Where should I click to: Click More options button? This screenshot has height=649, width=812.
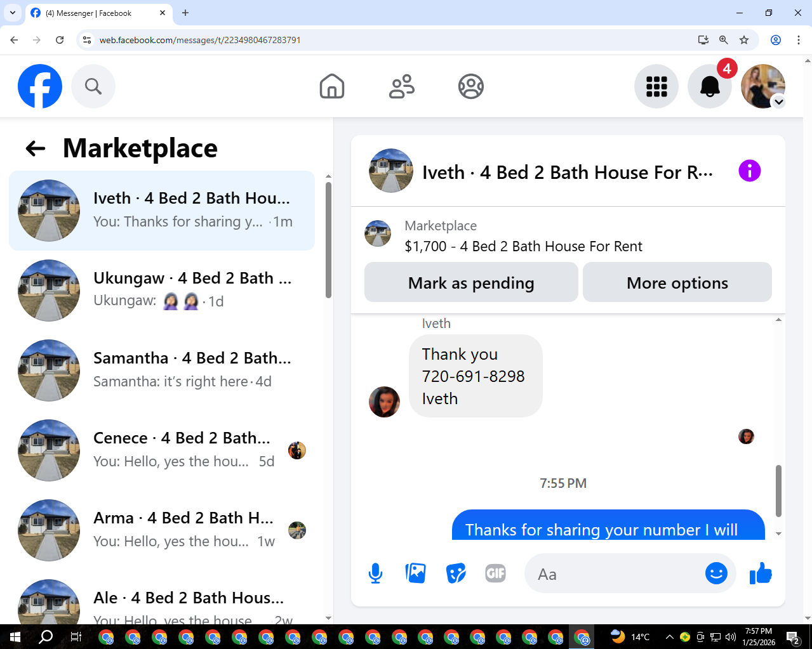point(677,282)
